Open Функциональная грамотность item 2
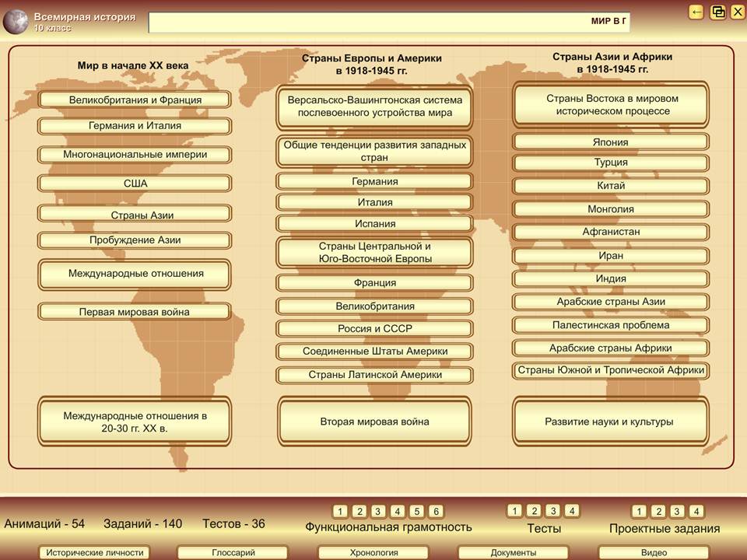Viewport: 747px width, 560px height. 359,512
